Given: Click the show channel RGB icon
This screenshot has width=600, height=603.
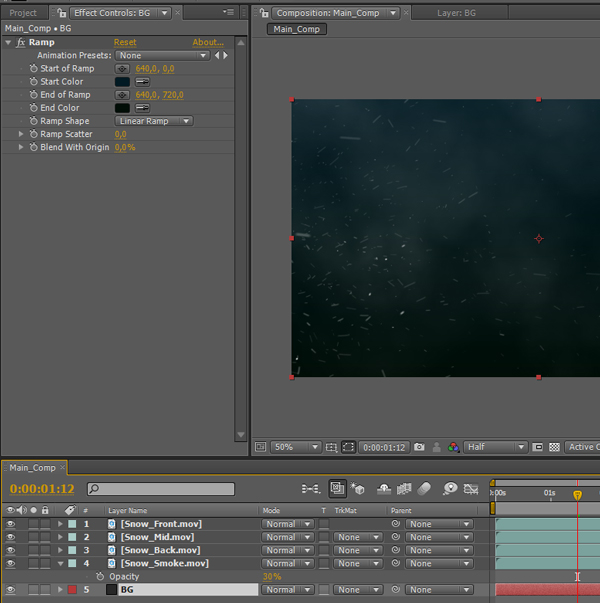Looking at the screenshot, I should point(453,447).
